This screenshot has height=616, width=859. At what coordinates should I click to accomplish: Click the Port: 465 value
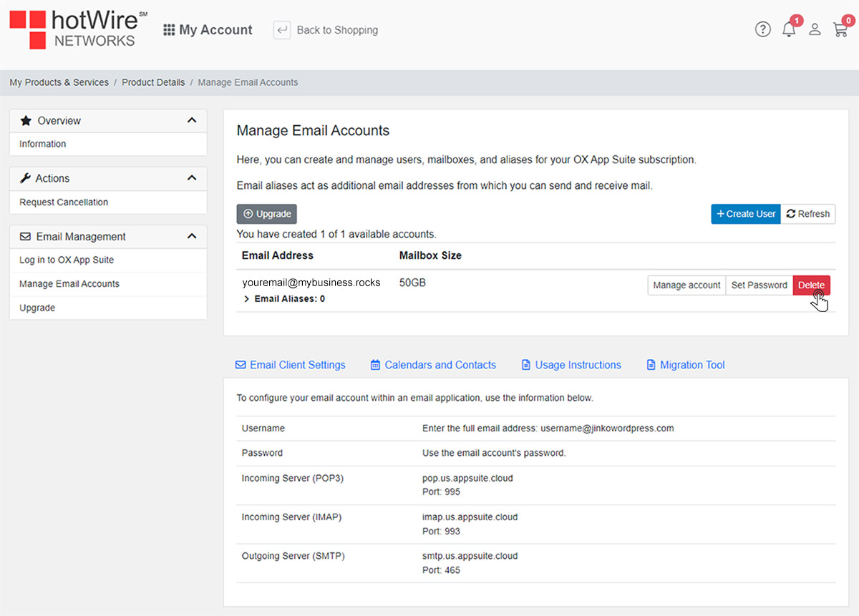441,570
